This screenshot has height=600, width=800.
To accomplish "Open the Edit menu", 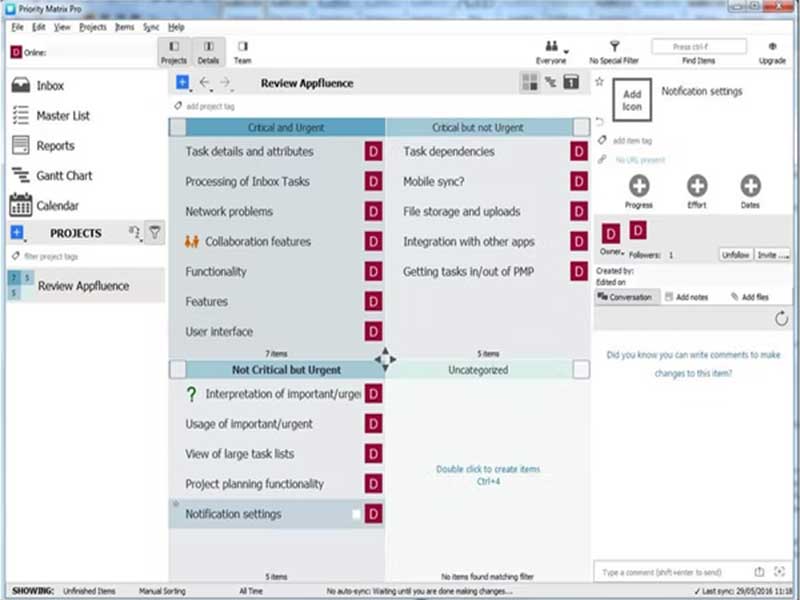I will tap(39, 27).
